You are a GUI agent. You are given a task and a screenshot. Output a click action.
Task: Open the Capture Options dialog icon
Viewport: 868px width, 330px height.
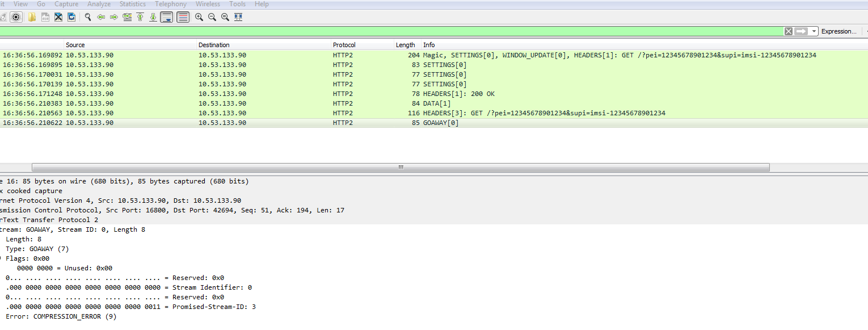click(16, 16)
